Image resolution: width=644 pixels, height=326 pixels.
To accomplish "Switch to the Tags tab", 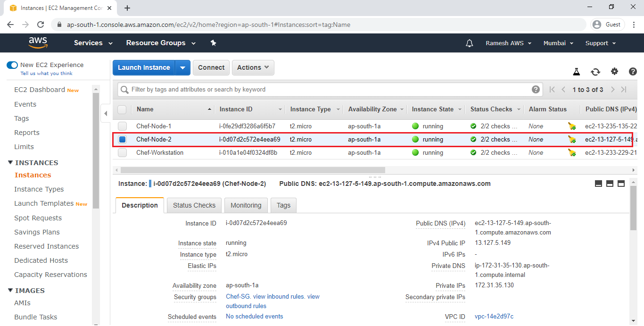I will tap(283, 205).
